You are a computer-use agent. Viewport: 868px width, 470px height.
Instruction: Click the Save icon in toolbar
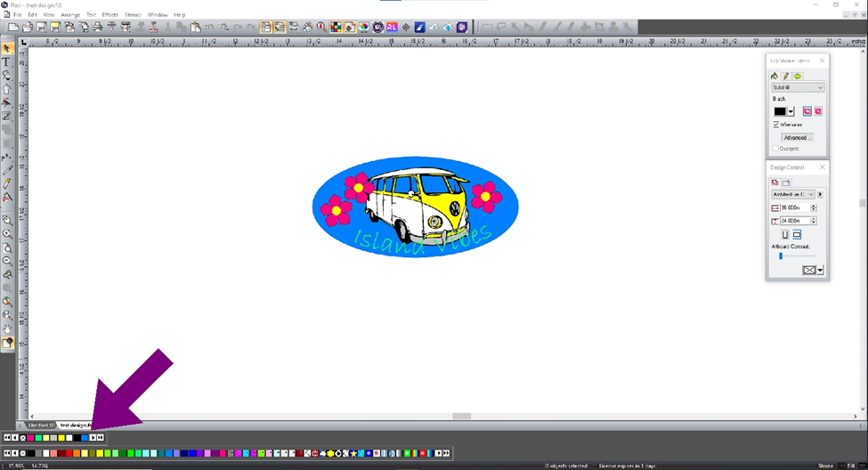pos(42,27)
